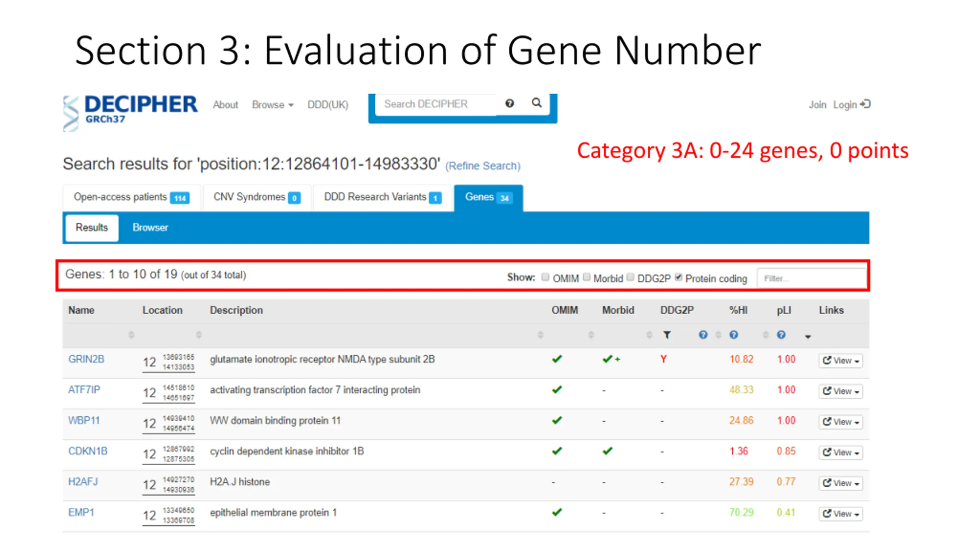Click the red Y for GRIN2B DDG2P
The width and height of the screenshot is (980, 551).
point(663,359)
